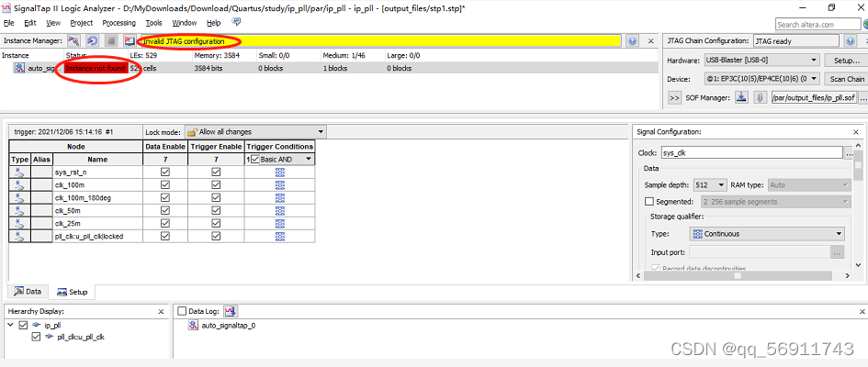Click node type icon for clk_100m_180deg
The width and height of the screenshot is (868, 367).
click(x=19, y=197)
